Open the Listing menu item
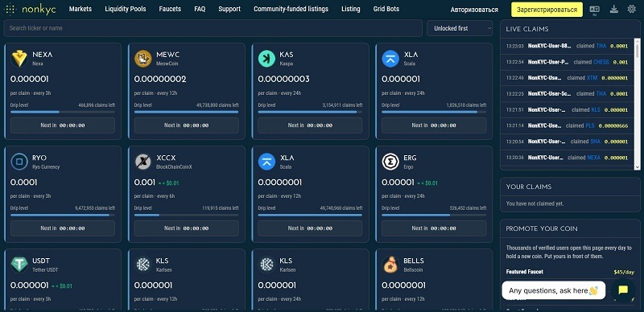This screenshot has height=312, width=644. pyautogui.click(x=351, y=9)
